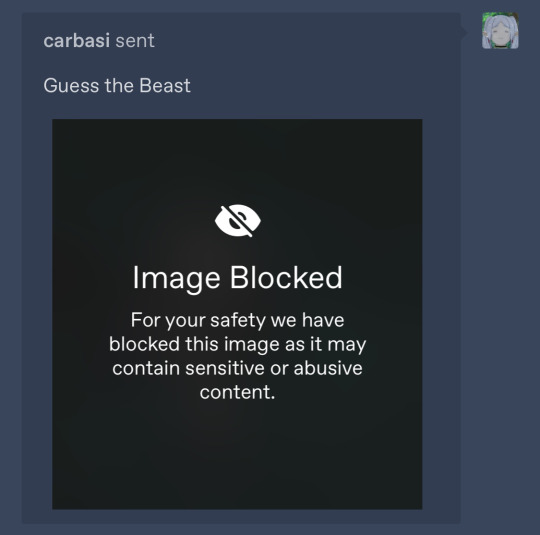Click the "Image Blocked" heading

[238, 278]
